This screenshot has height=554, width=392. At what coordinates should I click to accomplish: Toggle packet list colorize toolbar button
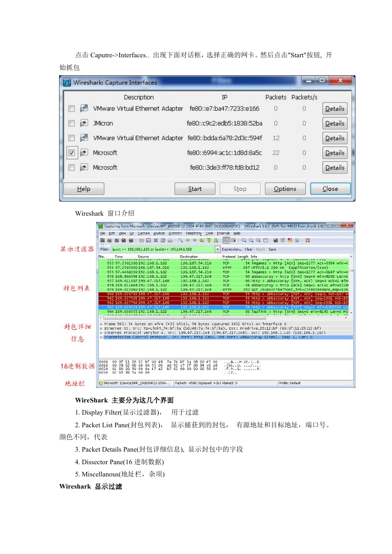[226, 240]
